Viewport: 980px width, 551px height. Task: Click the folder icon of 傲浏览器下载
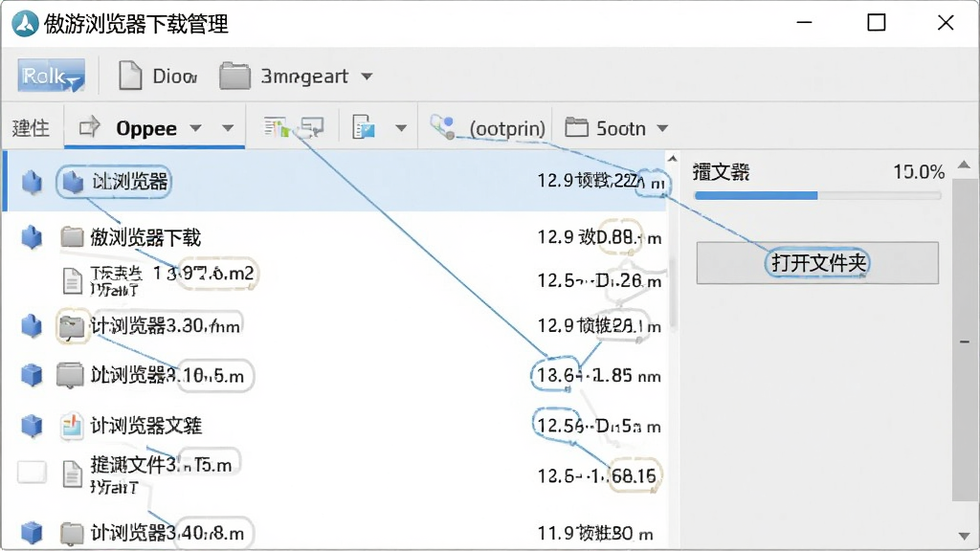click(72, 237)
